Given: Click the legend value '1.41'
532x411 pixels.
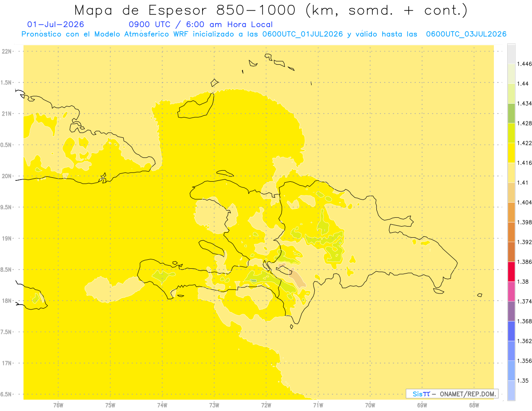Looking at the screenshot, I should pyautogui.click(x=523, y=183).
